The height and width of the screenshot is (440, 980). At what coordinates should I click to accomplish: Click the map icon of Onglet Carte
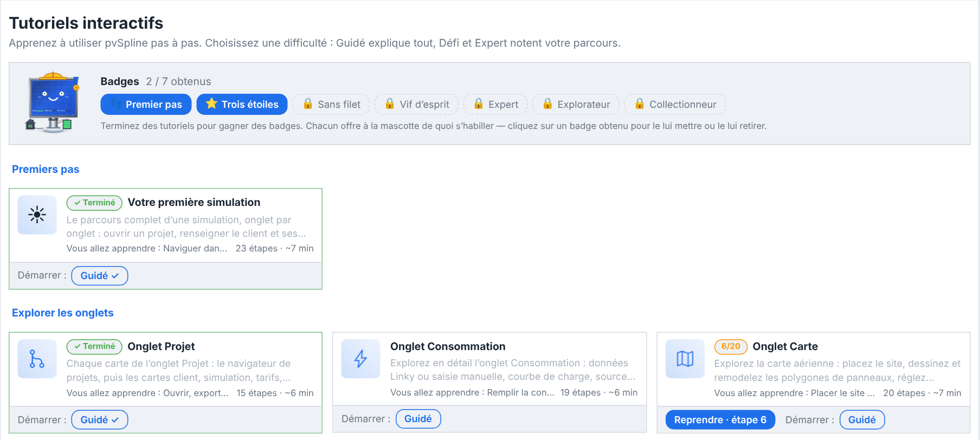685,359
